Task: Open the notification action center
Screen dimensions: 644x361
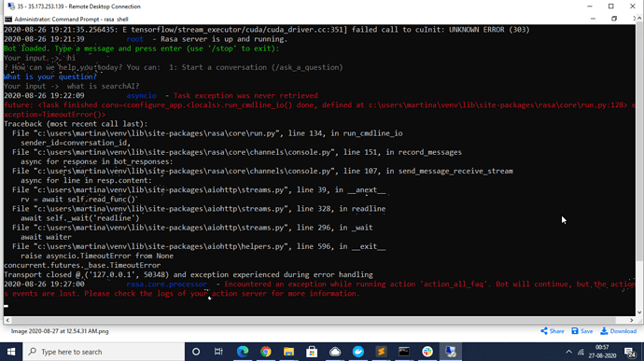Action: point(630,352)
